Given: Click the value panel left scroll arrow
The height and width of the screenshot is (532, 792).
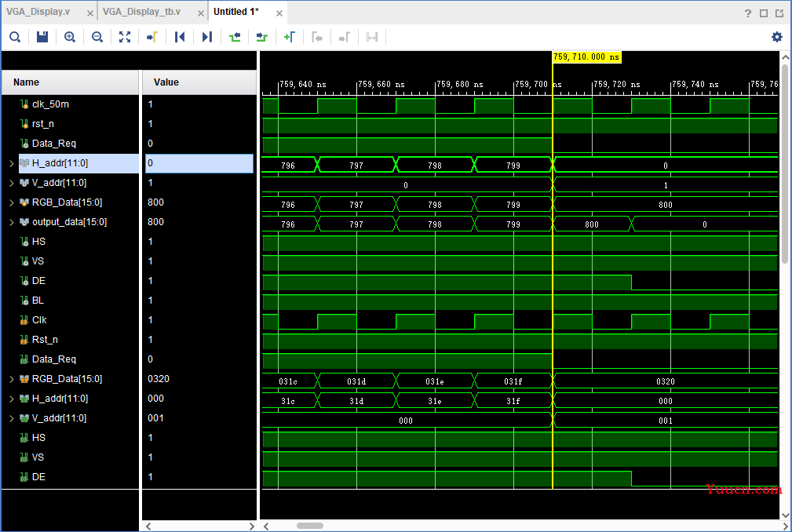Looking at the screenshot, I should click(x=148, y=526).
